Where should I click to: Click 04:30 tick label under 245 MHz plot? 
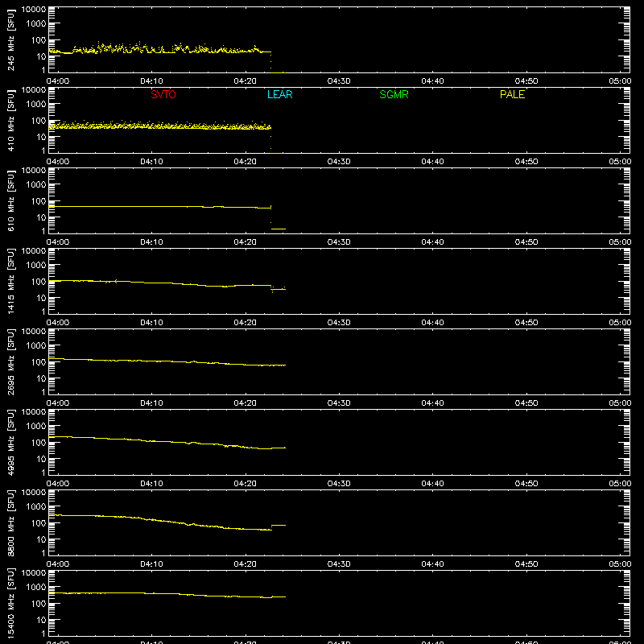coord(339,81)
